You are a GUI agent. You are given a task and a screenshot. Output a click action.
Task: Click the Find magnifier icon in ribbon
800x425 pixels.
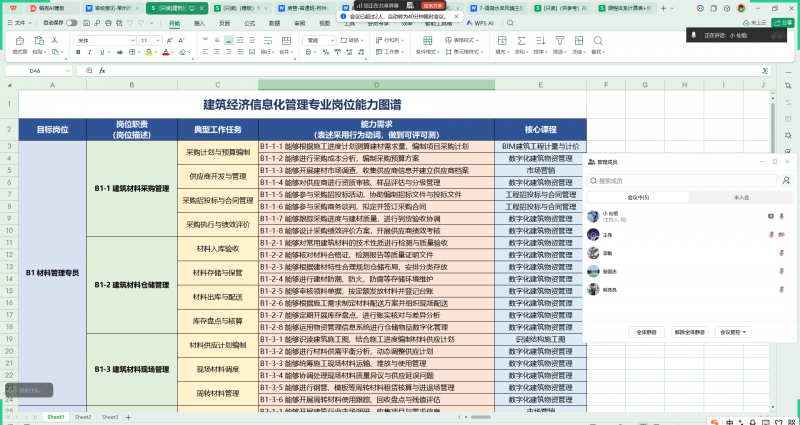[x=598, y=41]
